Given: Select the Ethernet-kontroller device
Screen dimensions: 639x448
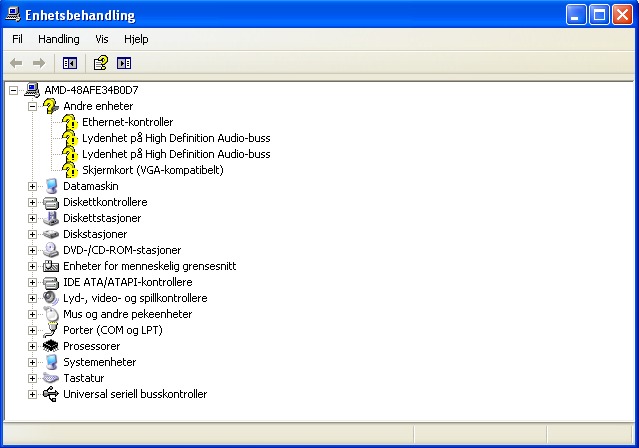Looking at the screenshot, I should pyautogui.click(x=128, y=122).
